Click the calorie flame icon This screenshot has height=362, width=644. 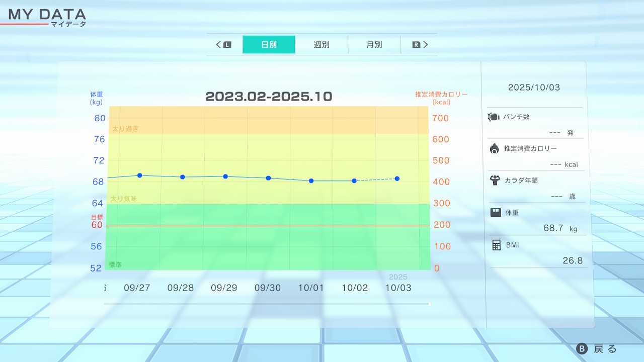(494, 148)
